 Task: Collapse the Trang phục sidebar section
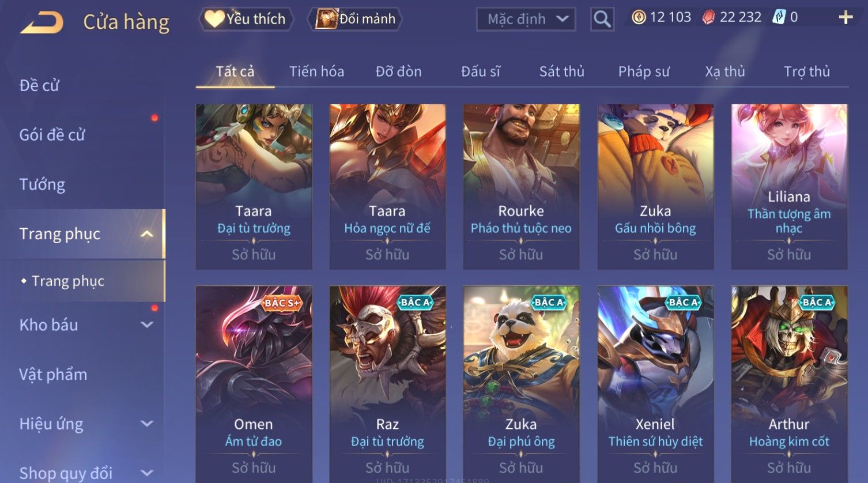tap(147, 234)
